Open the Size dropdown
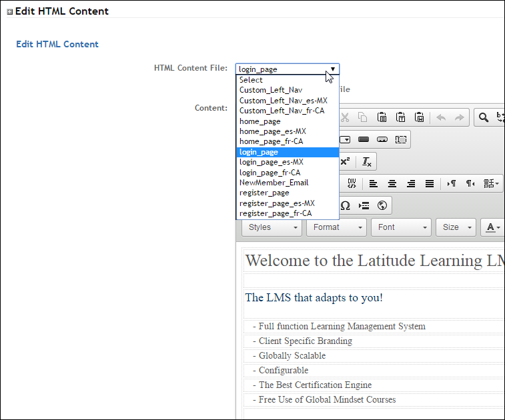505x420 pixels. point(456,227)
